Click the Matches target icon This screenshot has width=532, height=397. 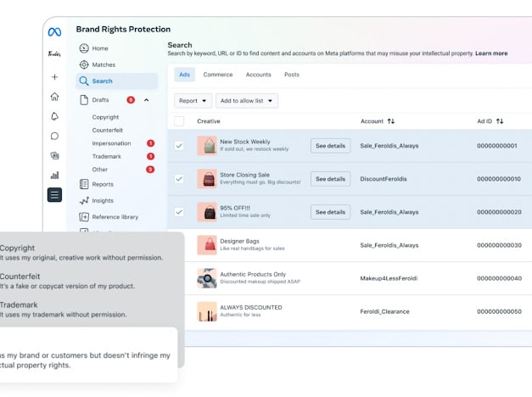pos(84,64)
